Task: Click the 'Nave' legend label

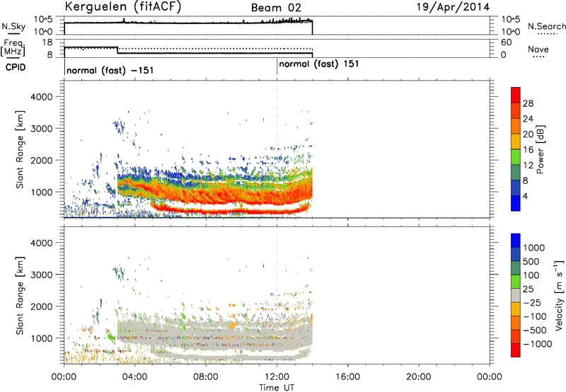Action: pyautogui.click(x=538, y=49)
